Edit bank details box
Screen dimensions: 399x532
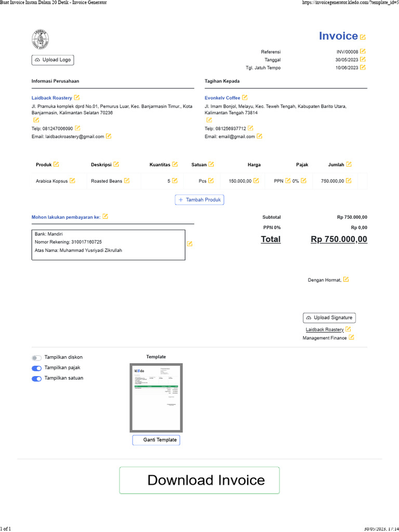point(190,244)
